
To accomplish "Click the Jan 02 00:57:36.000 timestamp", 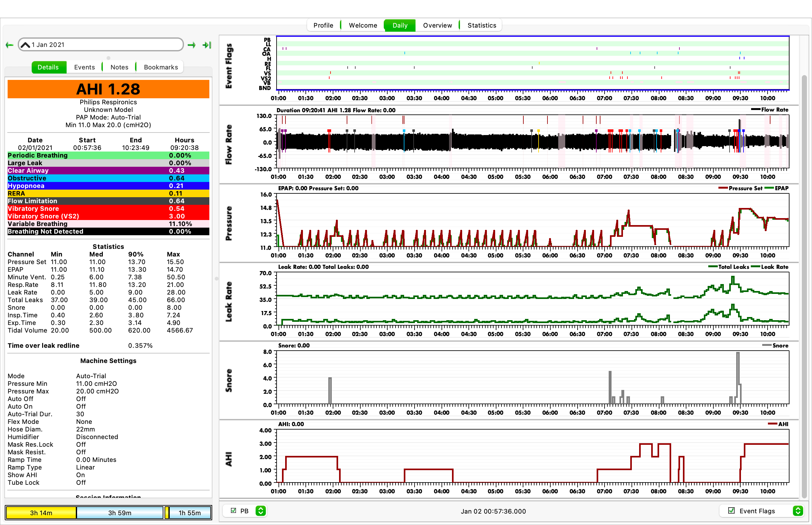I will 493,511.
